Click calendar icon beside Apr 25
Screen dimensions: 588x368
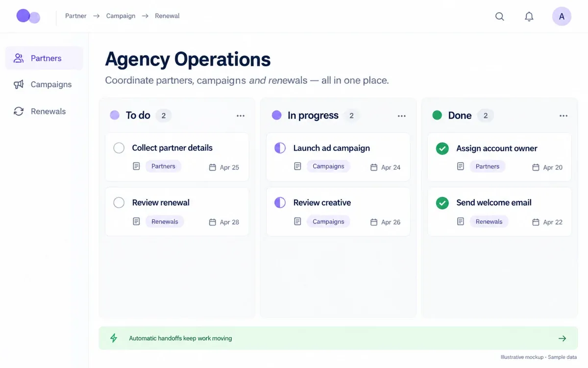click(x=213, y=167)
